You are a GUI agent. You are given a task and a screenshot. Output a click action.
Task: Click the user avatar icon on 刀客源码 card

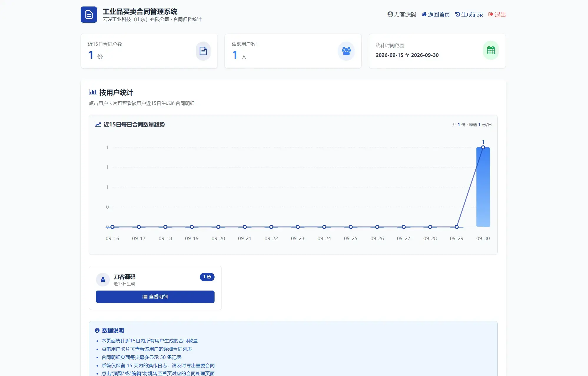click(103, 279)
